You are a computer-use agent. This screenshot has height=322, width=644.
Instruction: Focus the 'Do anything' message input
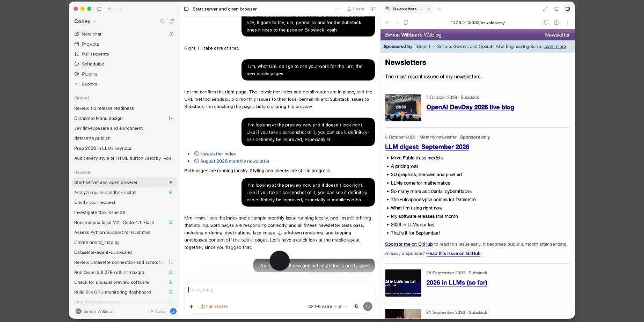[279, 290]
